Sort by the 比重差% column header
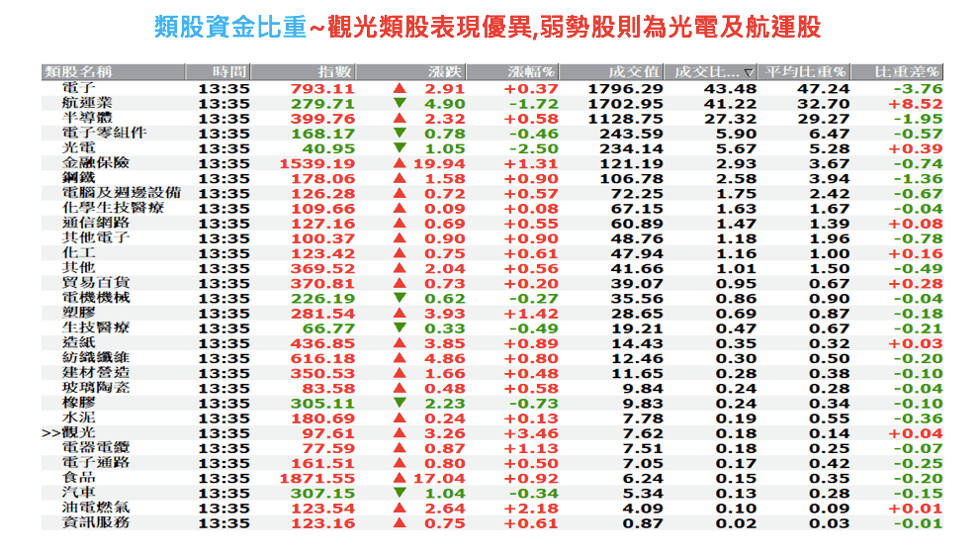Screen dimensions: 980x558 click(x=908, y=72)
